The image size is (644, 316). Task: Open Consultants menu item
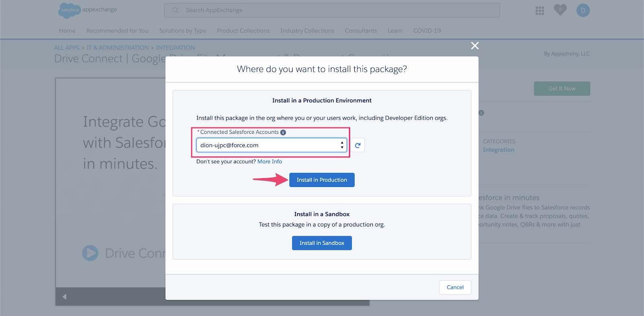(x=361, y=31)
